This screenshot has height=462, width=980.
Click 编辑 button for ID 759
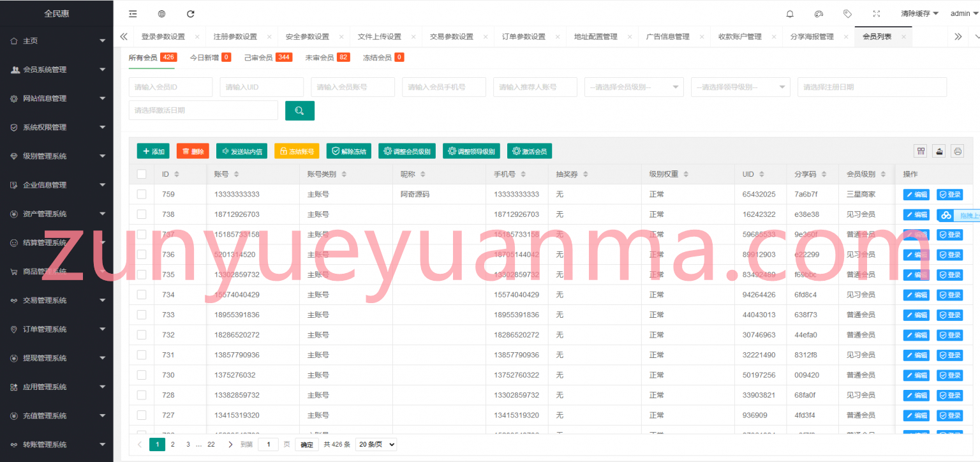point(916,195)
